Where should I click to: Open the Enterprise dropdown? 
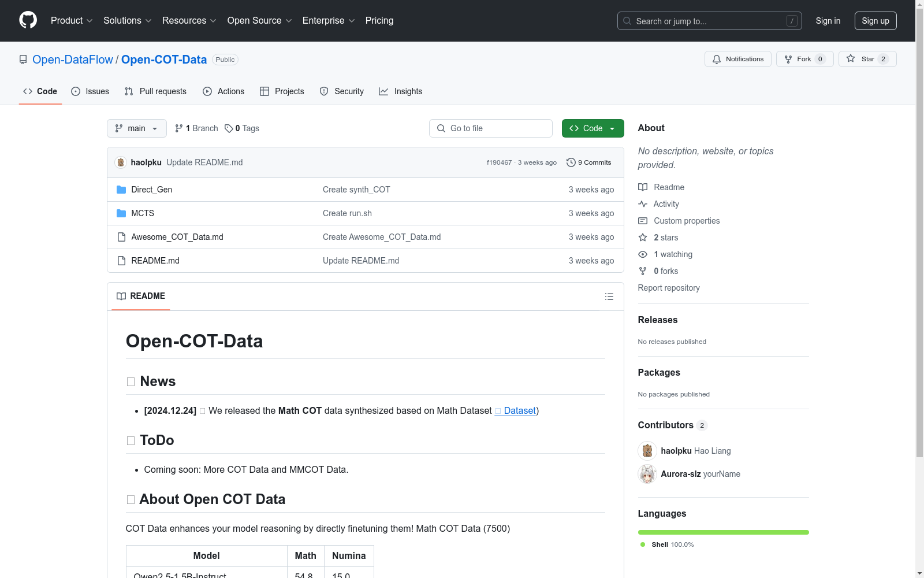tap(329, 21)
